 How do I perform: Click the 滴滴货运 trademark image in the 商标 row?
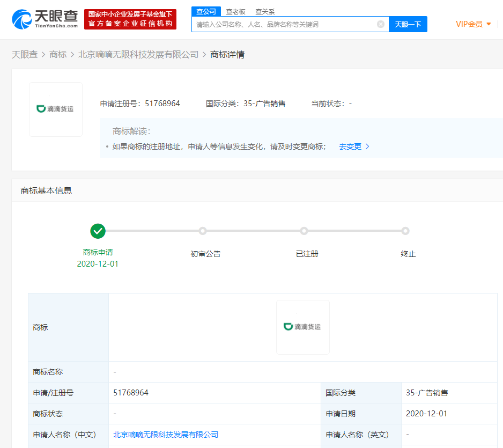click(x=303, y=327)
